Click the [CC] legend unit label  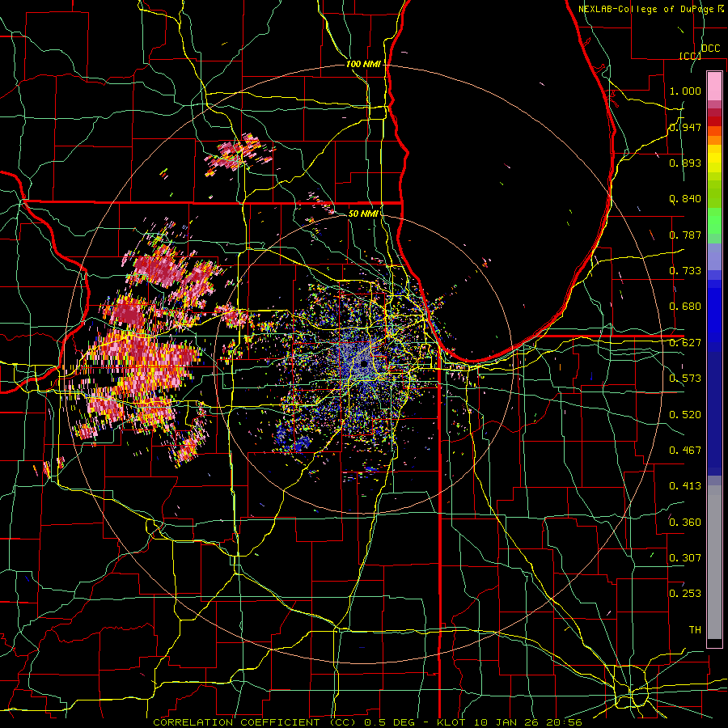[690, 56]
